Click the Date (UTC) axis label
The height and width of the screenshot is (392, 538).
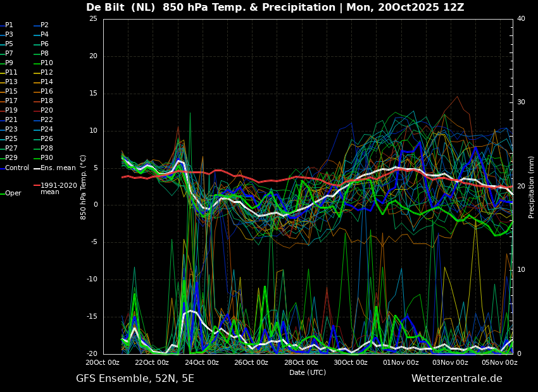(308, 372)
